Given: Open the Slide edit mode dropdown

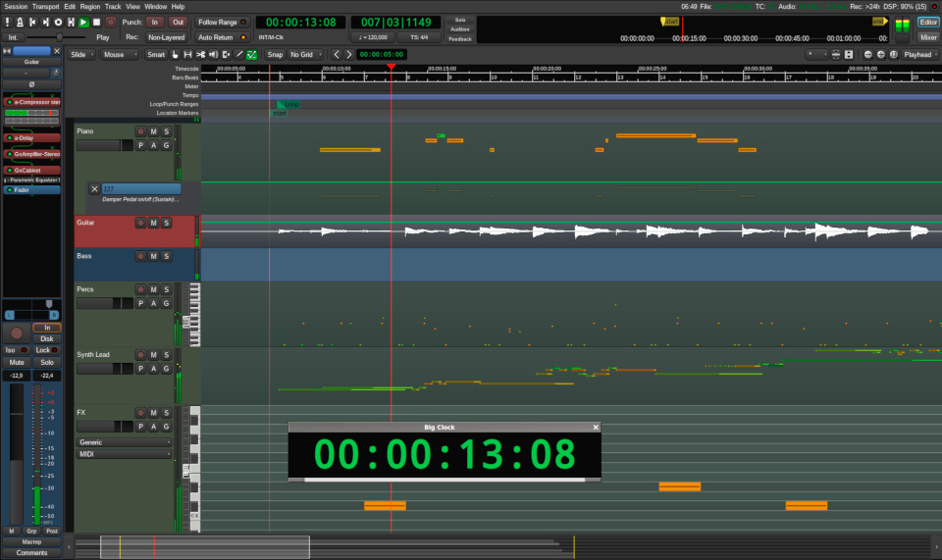Looking at the screenshot, I should point(81,55).
